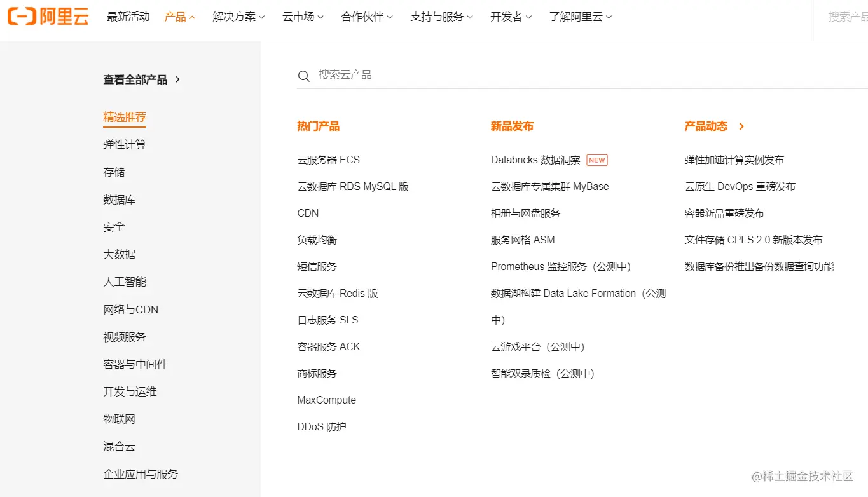Viewport: 868px width, 497px height.
Task: Click the 查看全部产品 link
Action: pos(135,79)
